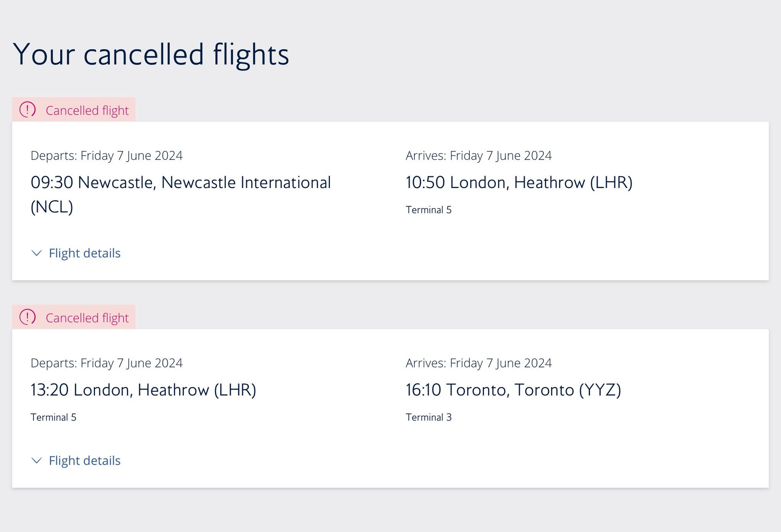Click the alert icon on the Toronto flight's cancelled badge
This screenshot has width=781, height=532.
pos(27,317)
